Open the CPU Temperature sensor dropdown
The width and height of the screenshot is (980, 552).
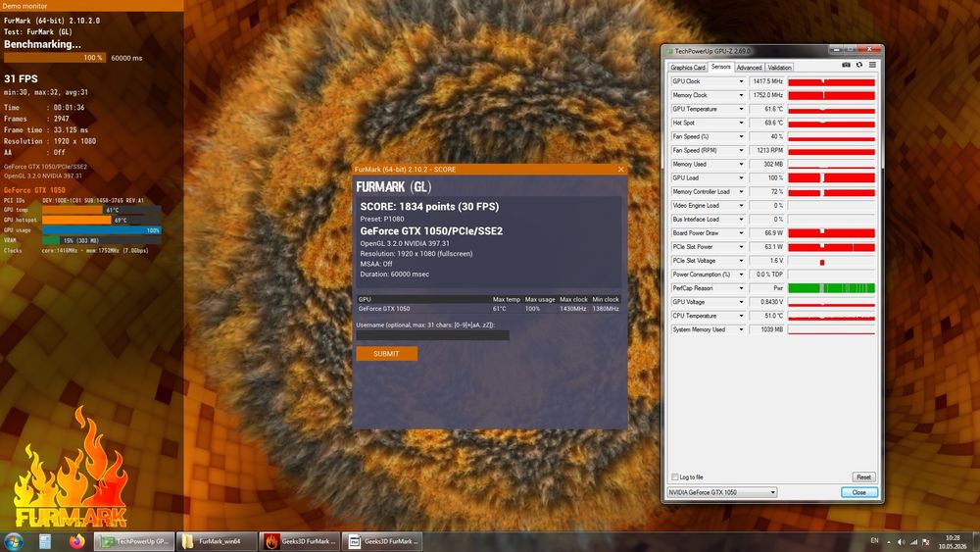click(x=741, y=316)
